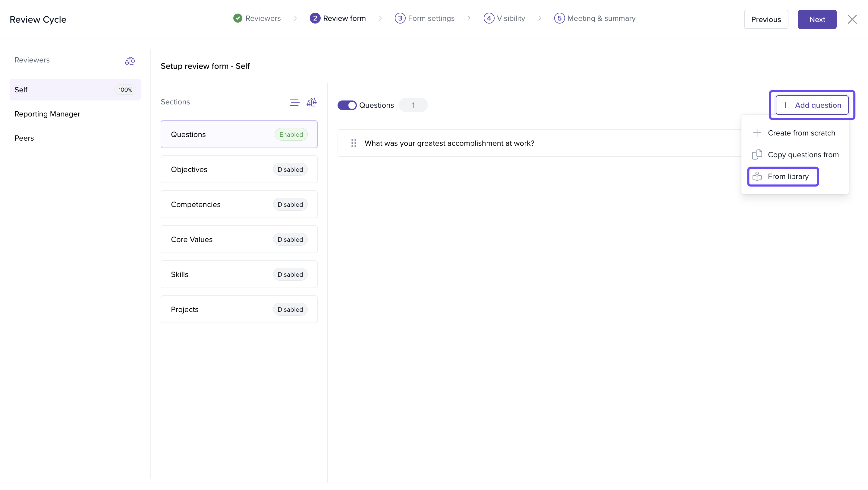Select the Objectives section marked Disabled

[x=239, y=169]
